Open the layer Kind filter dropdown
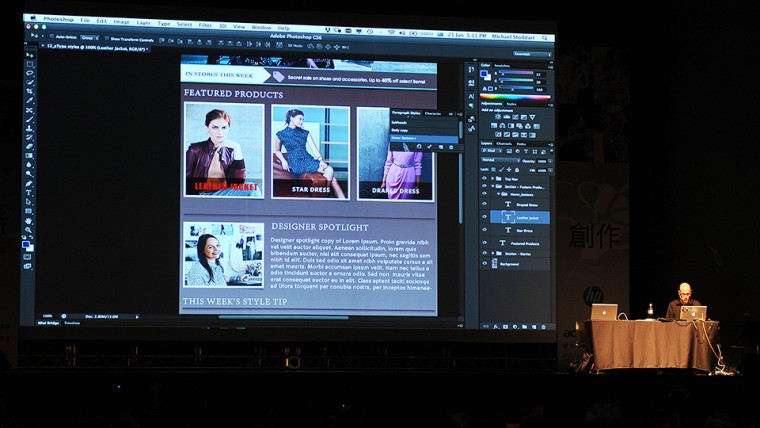Viewport: 760px width, 428px height. tap(491, 151)
